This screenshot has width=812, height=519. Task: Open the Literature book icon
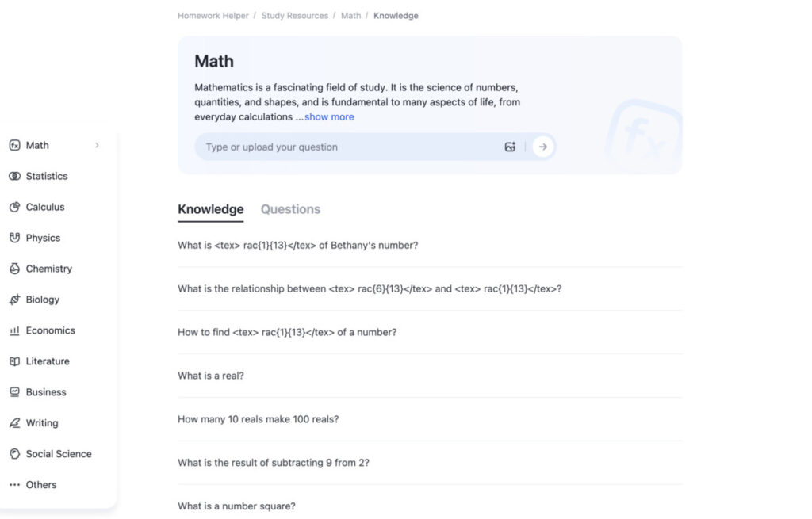[14, 361]
